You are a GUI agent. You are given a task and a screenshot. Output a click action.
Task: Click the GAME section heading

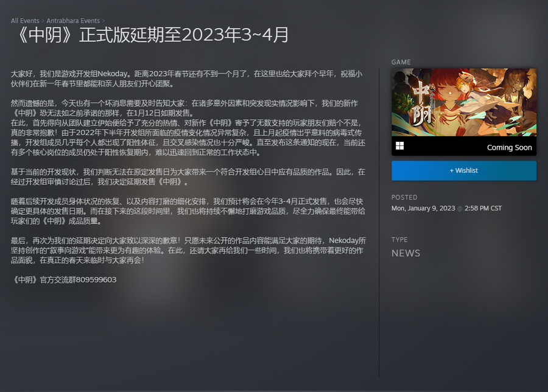click(401, 62)
